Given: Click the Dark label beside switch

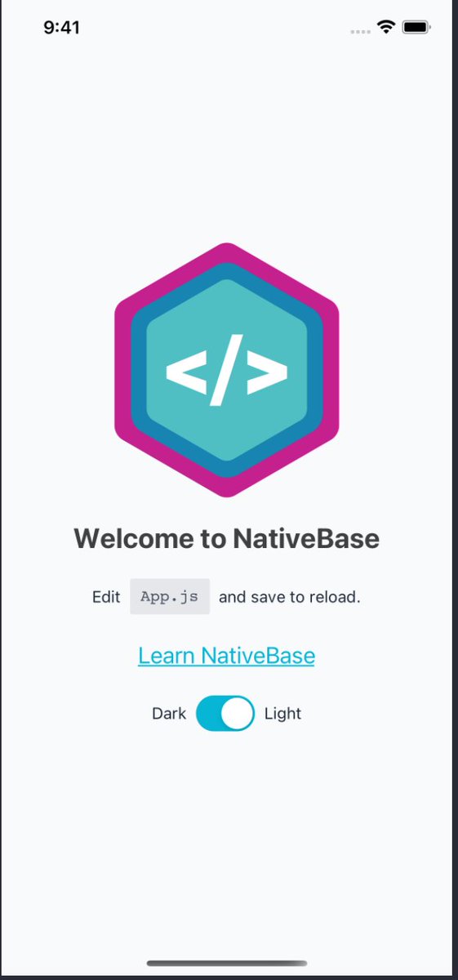Looking at the screenshot, I should click(169, 714).
